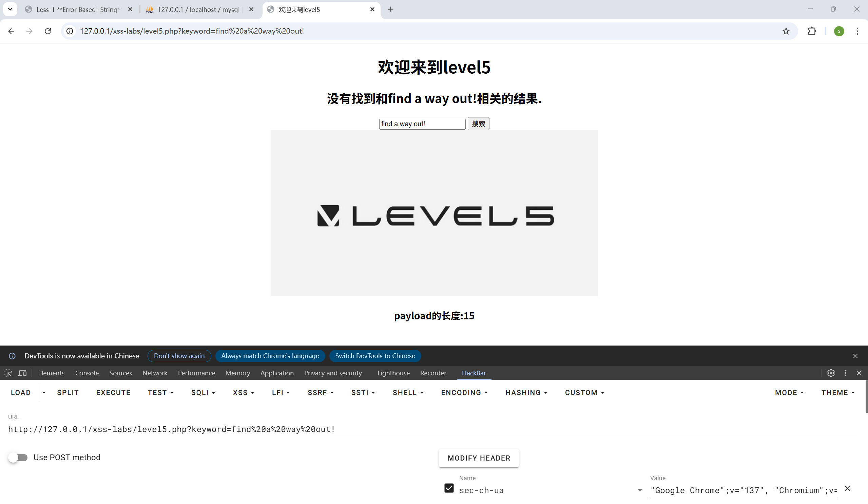The image size is (868, 504).
Task: Open the Network panel
Action: point(155,373)
